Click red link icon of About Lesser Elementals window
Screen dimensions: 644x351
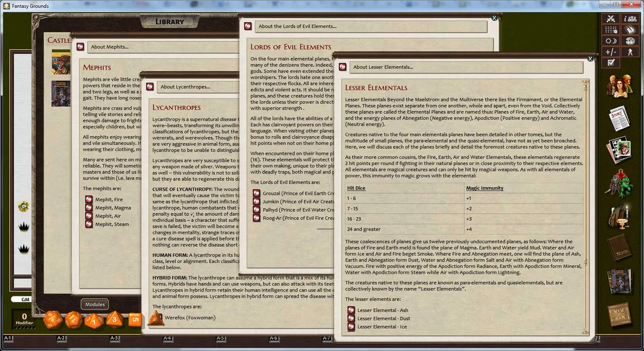click(343, 67)
